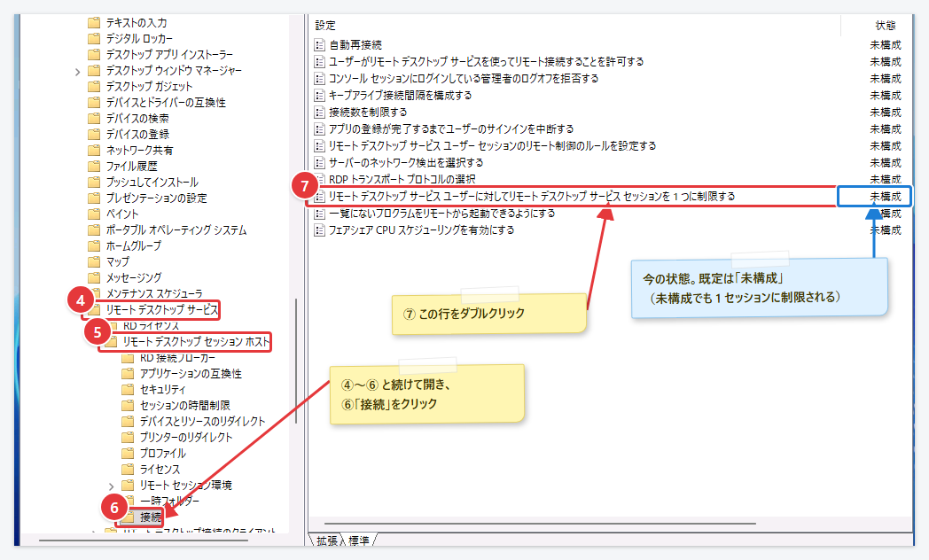This screenshot has width=929, height=560.
Task: Click the settings list horizontal scrollbar
Action: point(541,524)
